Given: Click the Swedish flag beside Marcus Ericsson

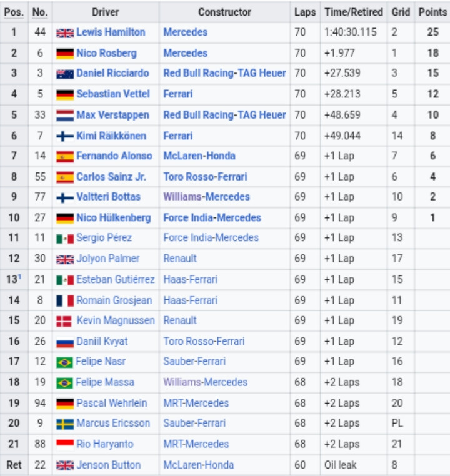Looking at the screenshot, I should tap(65, 424).
